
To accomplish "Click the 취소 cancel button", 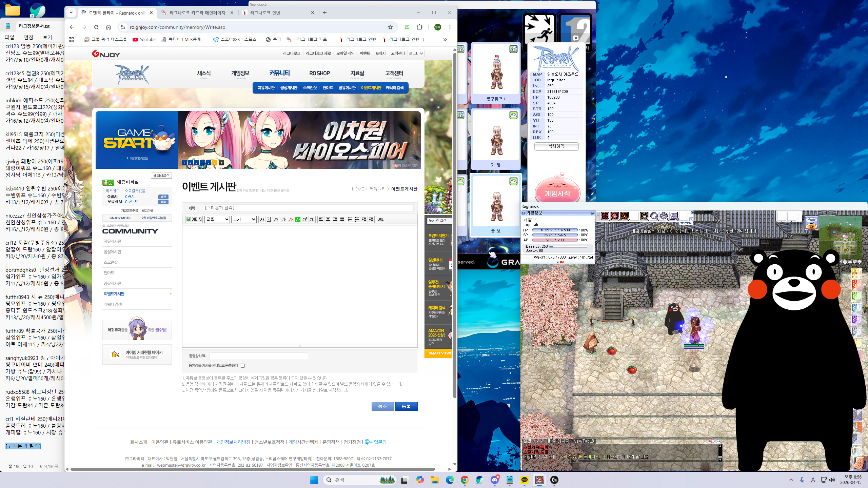I will (382, 406).
